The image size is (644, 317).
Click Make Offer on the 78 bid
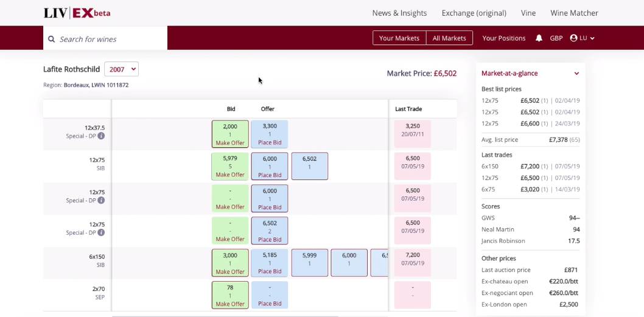(x=230, y=304)
